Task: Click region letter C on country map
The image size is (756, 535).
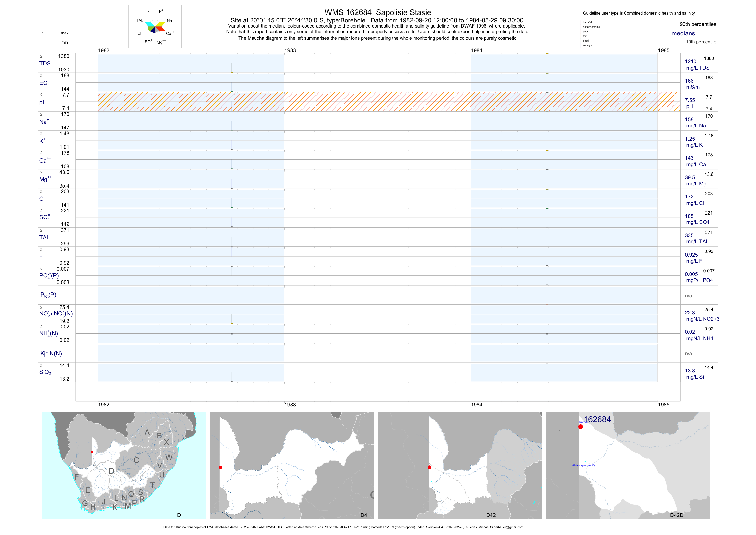Action: (x=136, y=460)
